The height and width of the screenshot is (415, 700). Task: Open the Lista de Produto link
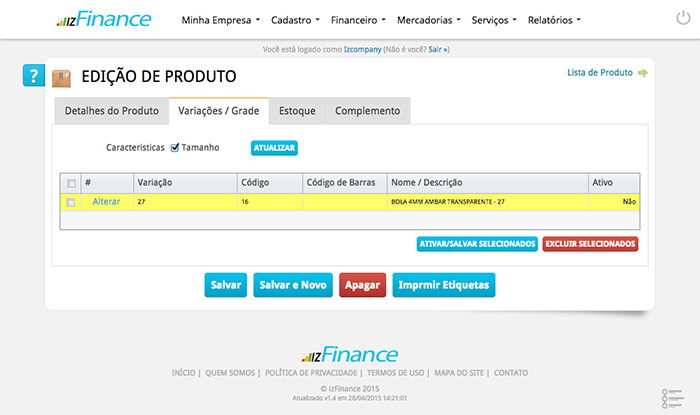coord(600,72)
